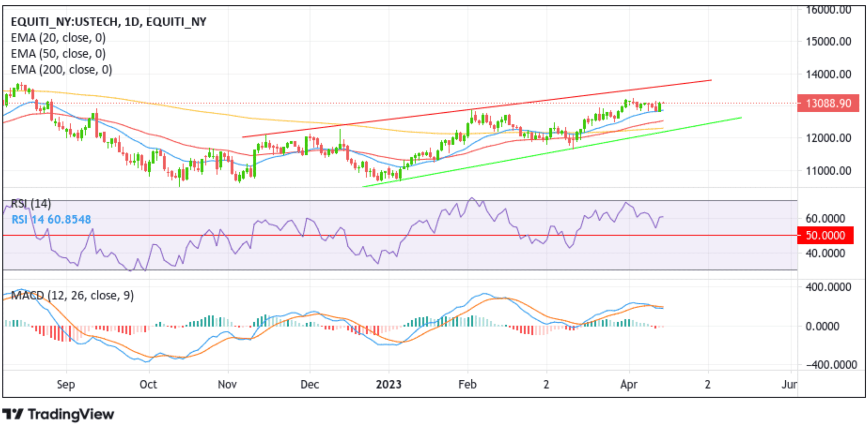Click the red horizontal RSI 50 line
Screen dimensions: 868x435
coord(400,235)
